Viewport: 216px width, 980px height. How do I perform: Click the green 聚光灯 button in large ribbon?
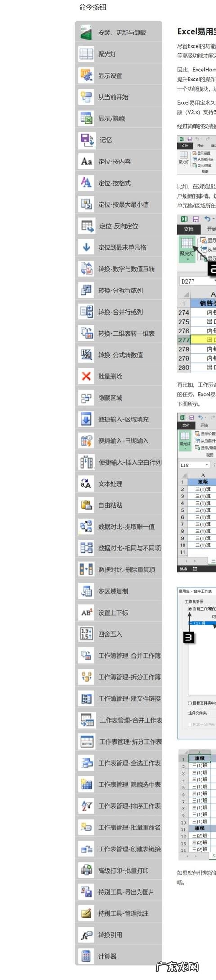point(187,249)
